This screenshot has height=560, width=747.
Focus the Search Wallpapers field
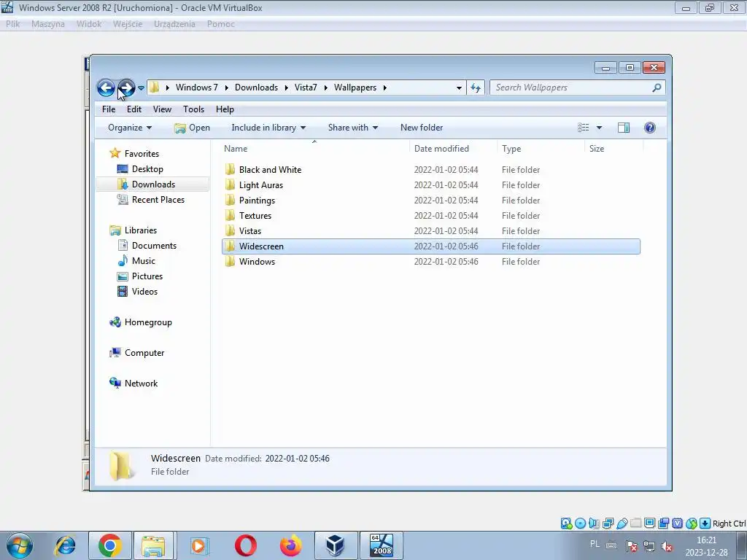[x=572, y=87]
